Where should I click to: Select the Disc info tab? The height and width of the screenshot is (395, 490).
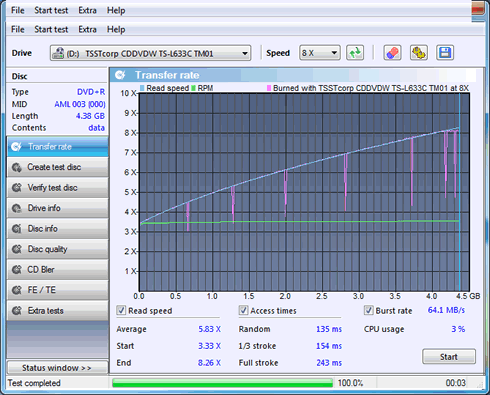(57, 229)
